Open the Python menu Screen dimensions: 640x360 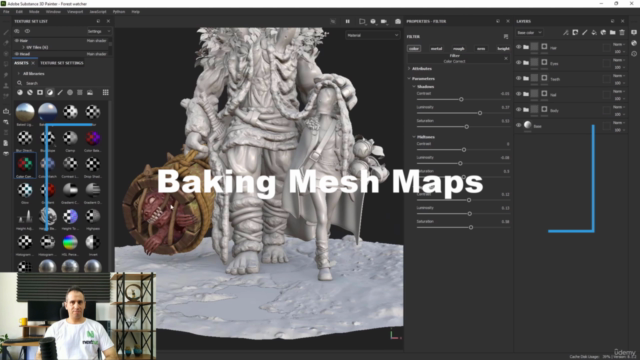119,12
